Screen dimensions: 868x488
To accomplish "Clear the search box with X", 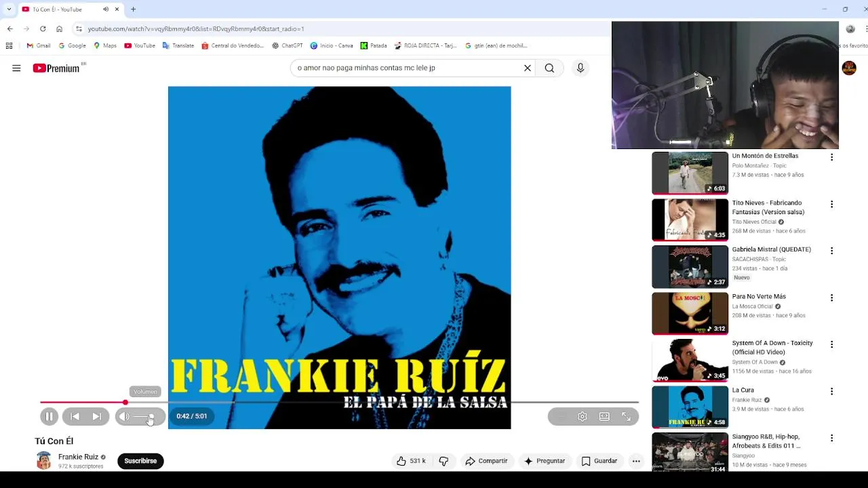I will [527, 68].
